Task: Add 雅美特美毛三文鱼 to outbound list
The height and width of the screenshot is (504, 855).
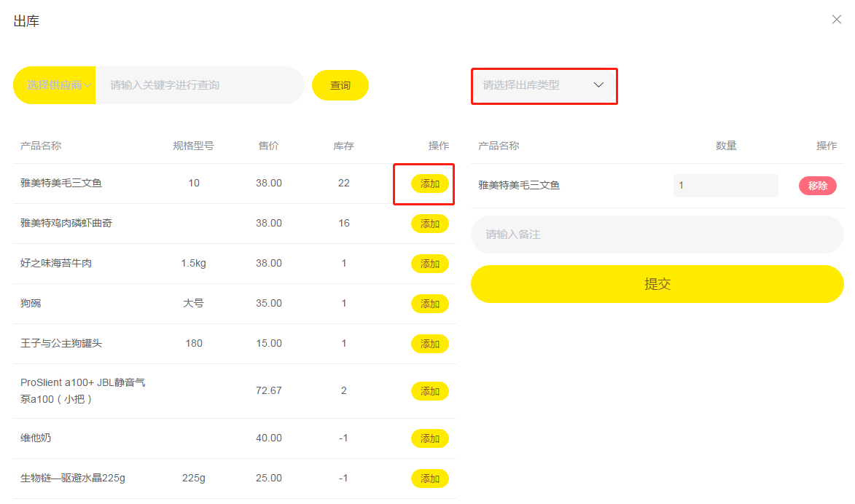Action: (429, 184)
